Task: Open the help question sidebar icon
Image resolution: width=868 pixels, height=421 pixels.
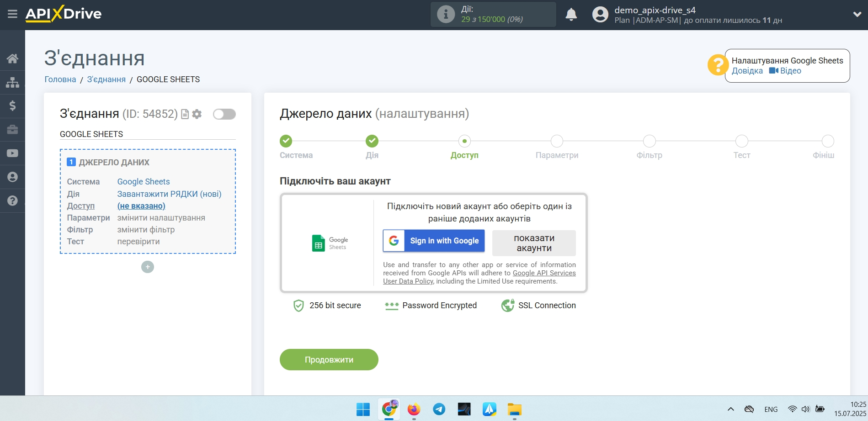Action: click(12, 201)
